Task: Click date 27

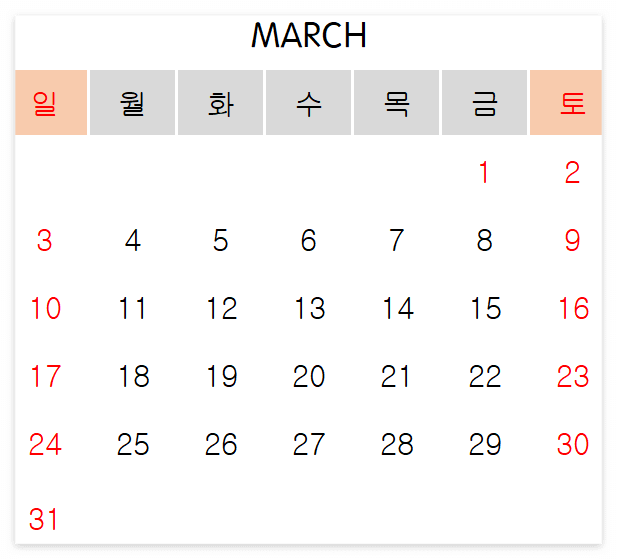Action: tap(309, 445)
